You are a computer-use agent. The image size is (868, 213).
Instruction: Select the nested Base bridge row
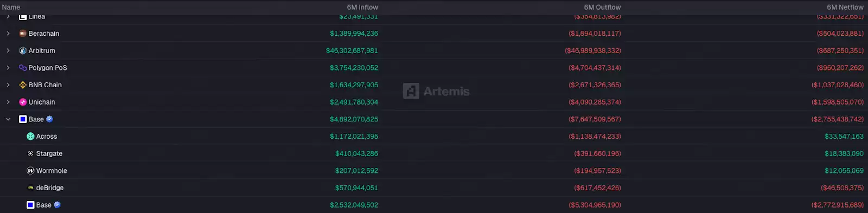pyautogui.click(x=434, y=205)
